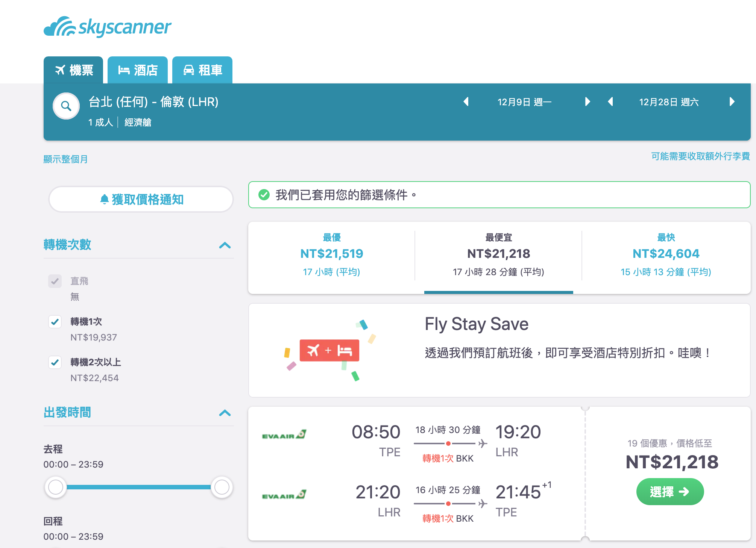This screenshot has width=756, height=548.
Task: Open 可能需要收取額外行李費 link
Action: (x=701, y=156)
